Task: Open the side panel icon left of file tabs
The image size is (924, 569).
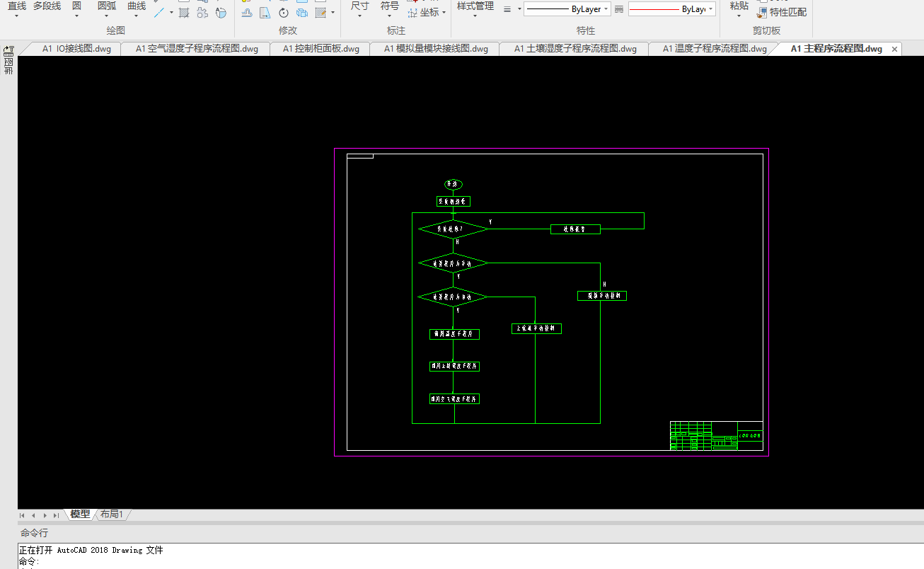Action: (8, 52)
